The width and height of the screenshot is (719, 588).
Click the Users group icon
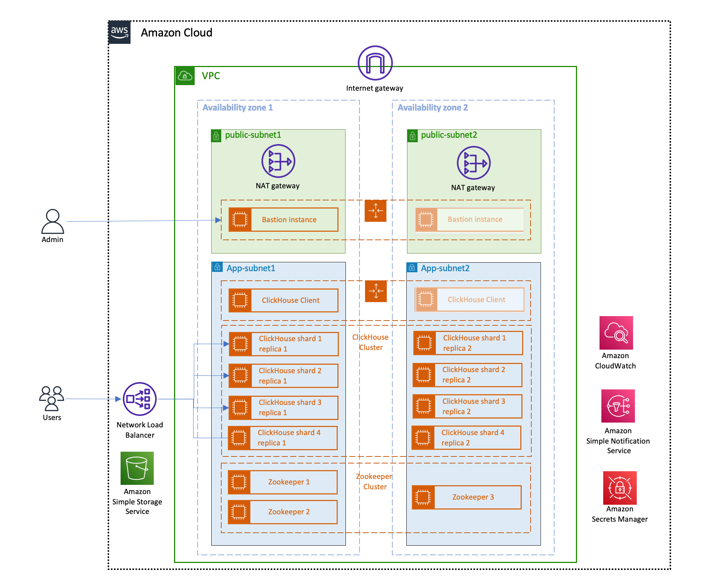(x=52, y=398)
